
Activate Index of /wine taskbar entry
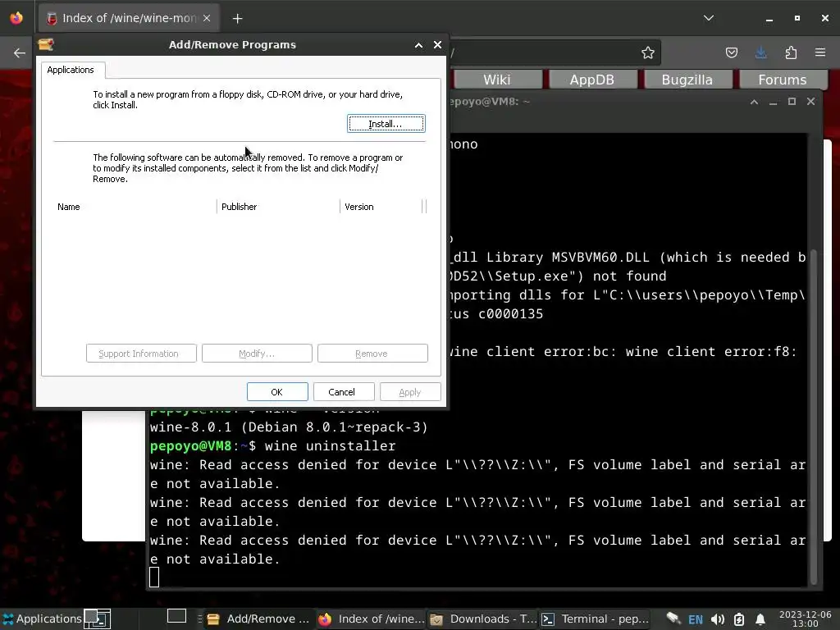[372, 619]
